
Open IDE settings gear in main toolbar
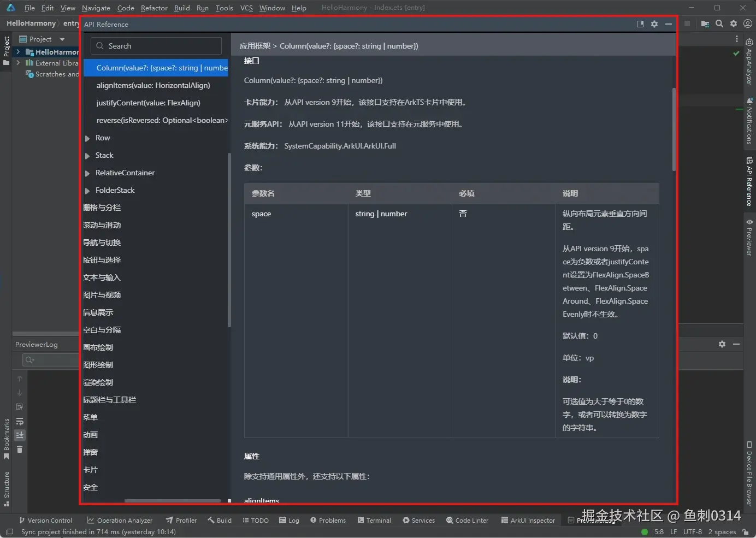click(734, 23)
